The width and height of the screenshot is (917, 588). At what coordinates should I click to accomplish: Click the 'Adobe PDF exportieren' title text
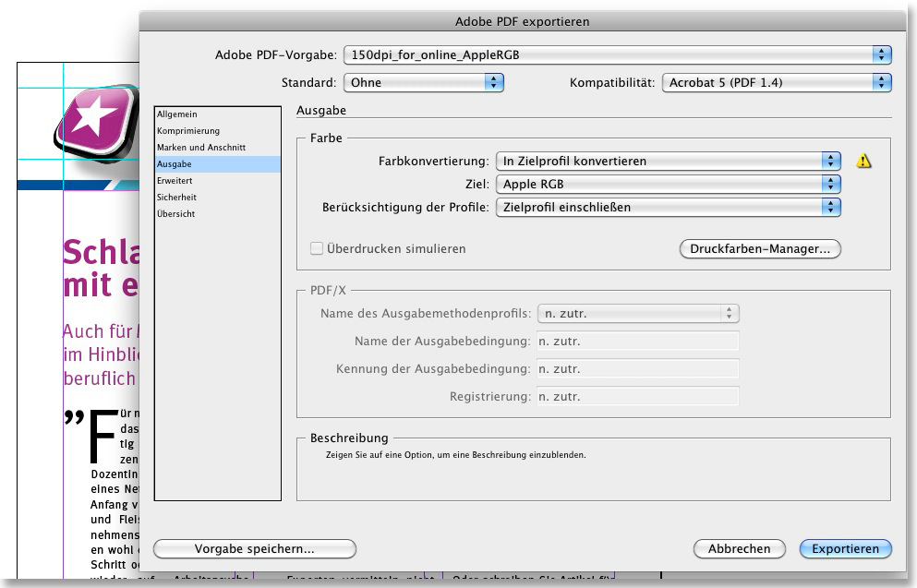(523, 21)
